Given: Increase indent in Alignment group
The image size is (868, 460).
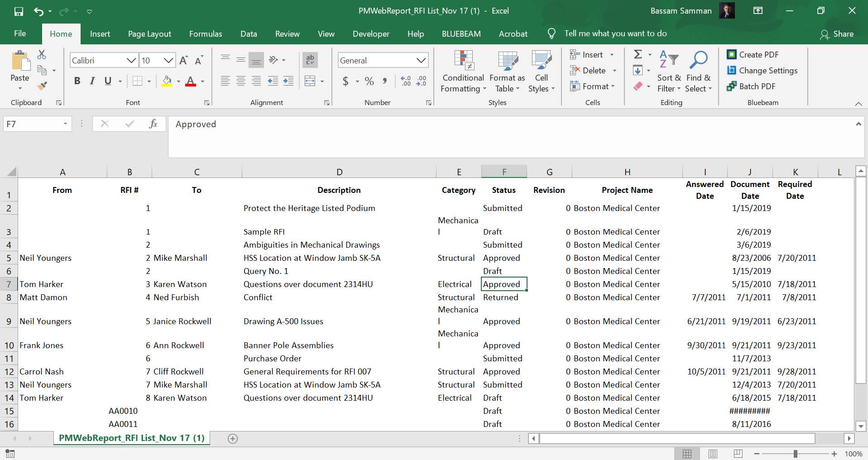Looking at the screenshot, I should 288,81.
